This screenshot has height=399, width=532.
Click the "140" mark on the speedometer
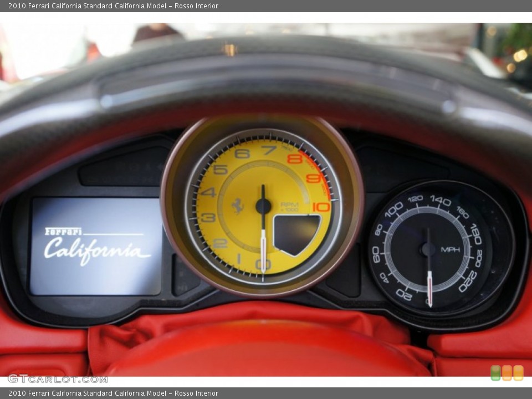[x=440, y=201]
